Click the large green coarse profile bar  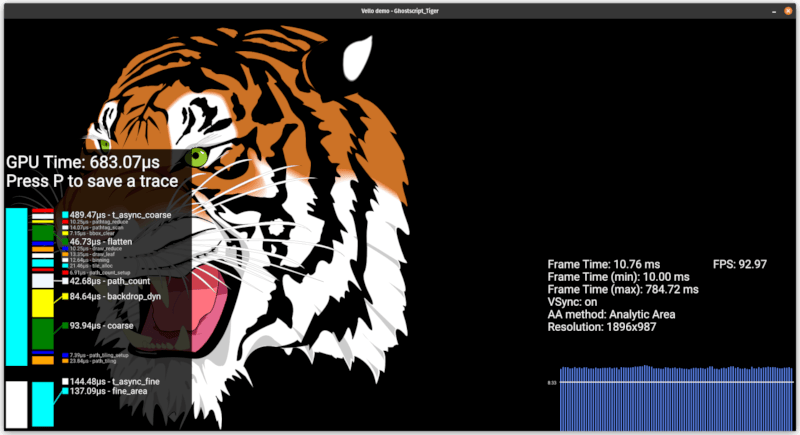[43, 334]
